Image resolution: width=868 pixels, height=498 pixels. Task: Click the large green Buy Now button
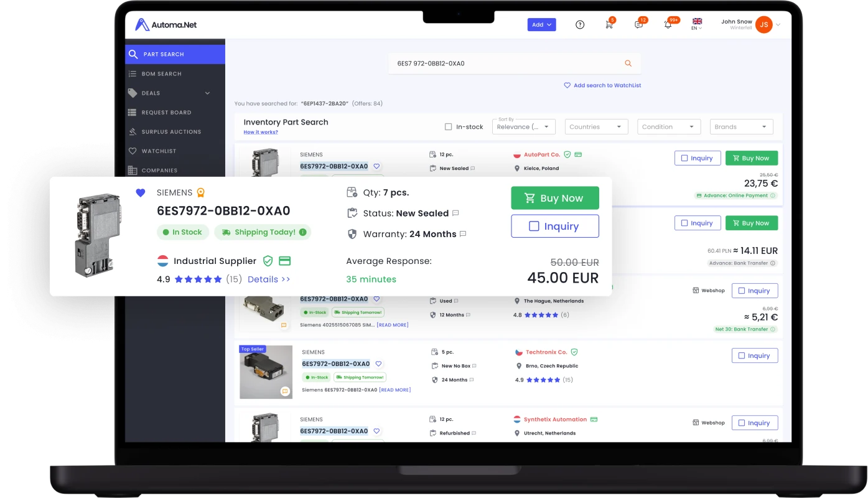[555, 198]
